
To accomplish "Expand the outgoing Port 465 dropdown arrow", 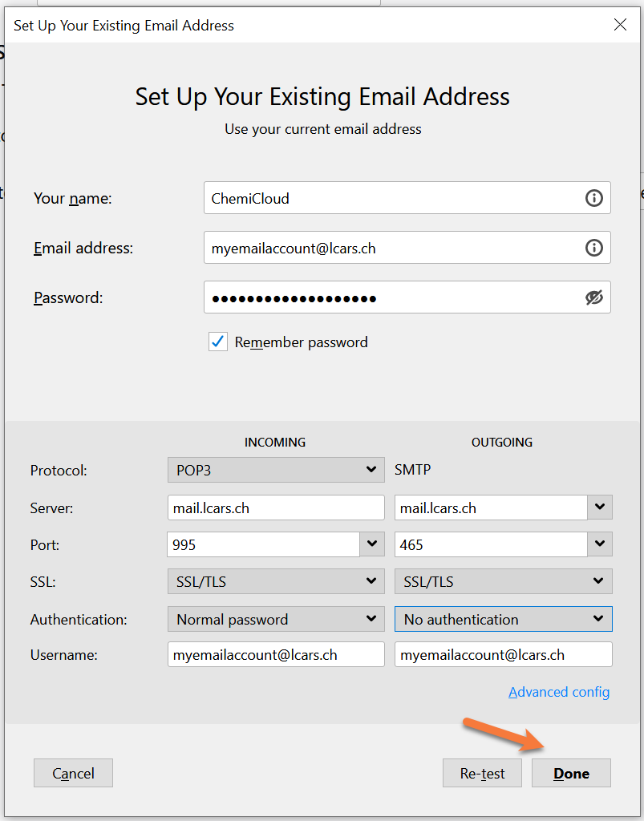I will [x=600, y=544].
